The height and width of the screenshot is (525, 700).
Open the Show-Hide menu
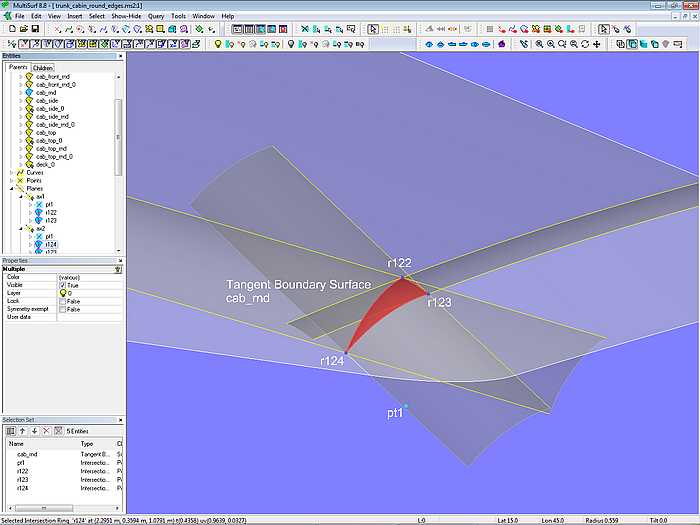(x=125, y=17)
